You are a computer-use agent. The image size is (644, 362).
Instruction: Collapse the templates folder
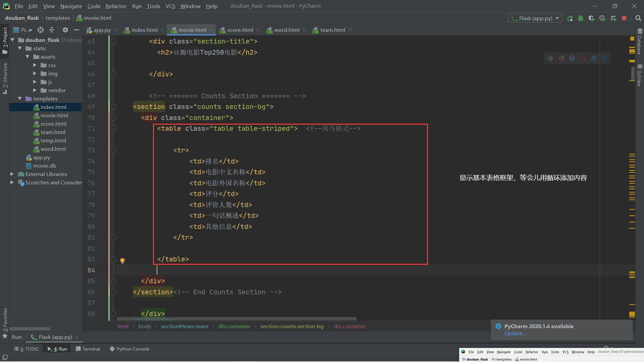[20, 99]
